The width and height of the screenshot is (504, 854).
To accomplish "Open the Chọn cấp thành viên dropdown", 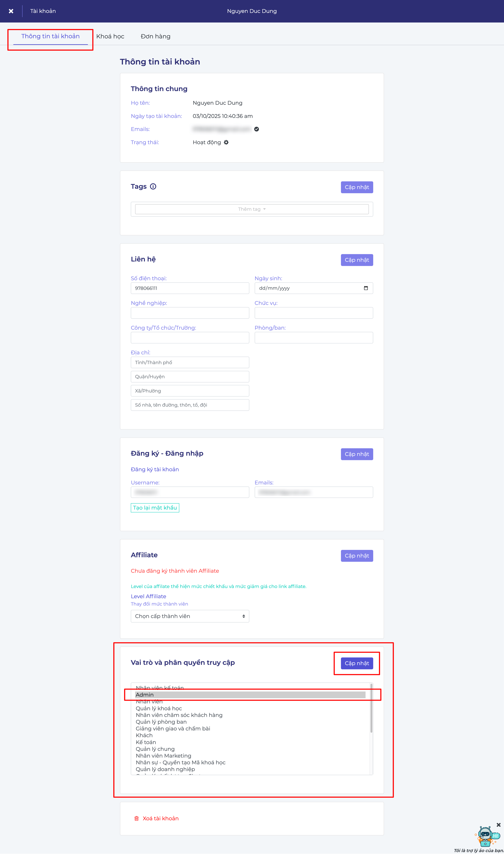I will [x=190, y=616].
